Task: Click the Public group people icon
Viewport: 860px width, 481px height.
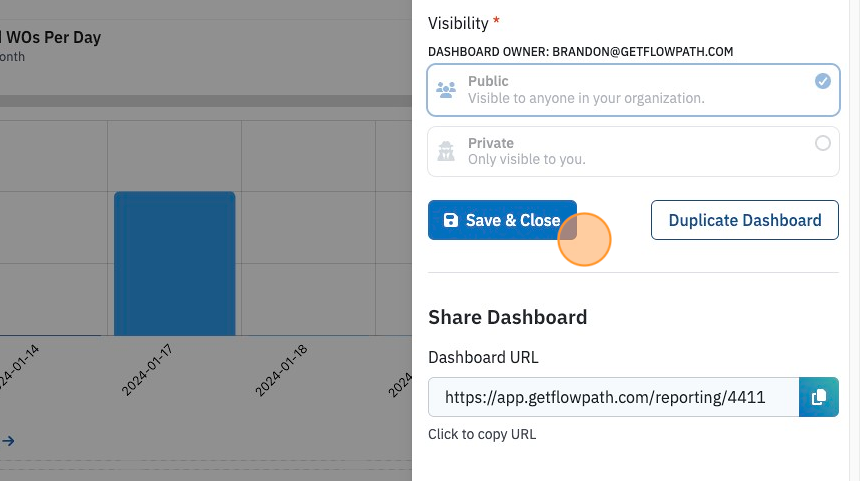Action: (446, 90)
